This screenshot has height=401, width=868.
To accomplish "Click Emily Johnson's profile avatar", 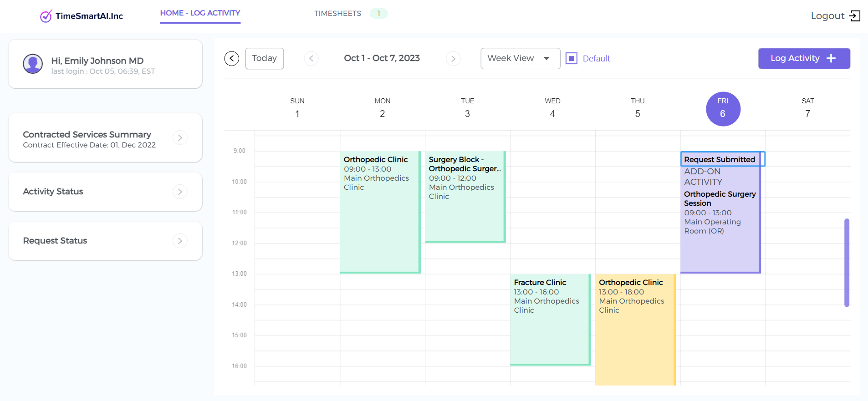I will point(33,64).
